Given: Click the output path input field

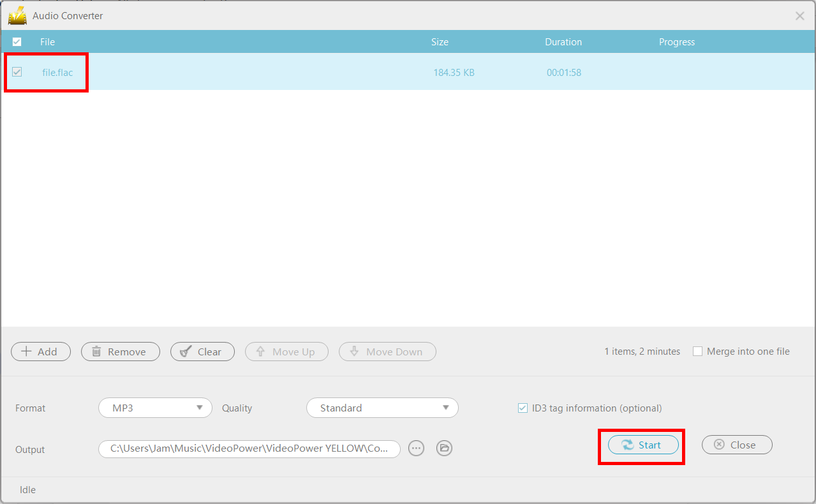Looking at the screenshot, I should coord(249,448).
